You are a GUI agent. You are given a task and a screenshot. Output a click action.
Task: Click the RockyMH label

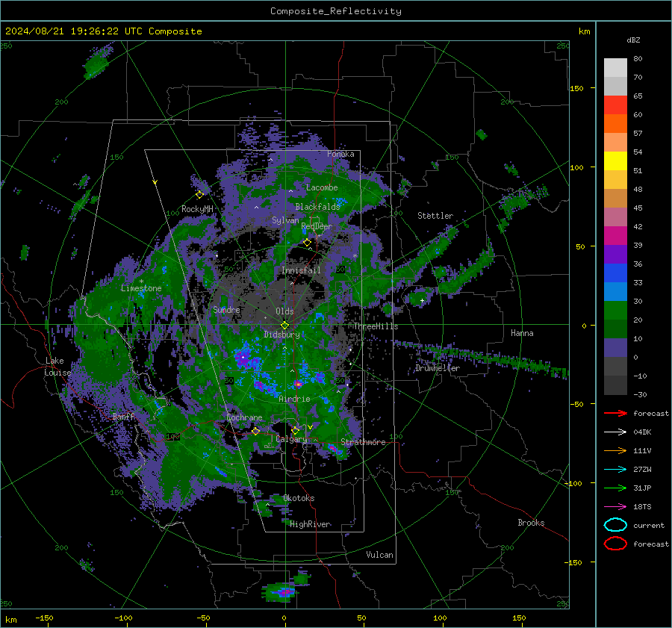[x=197, y=209]
